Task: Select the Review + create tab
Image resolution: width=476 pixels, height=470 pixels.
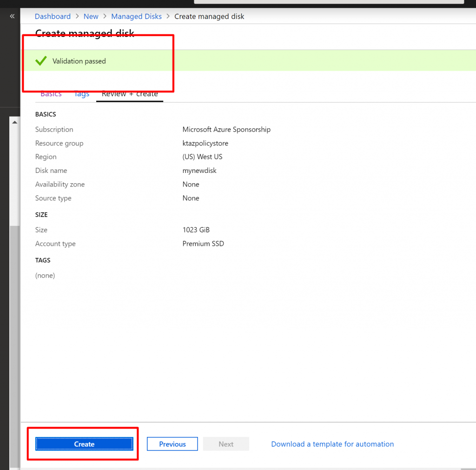Action: coord(130,94)
